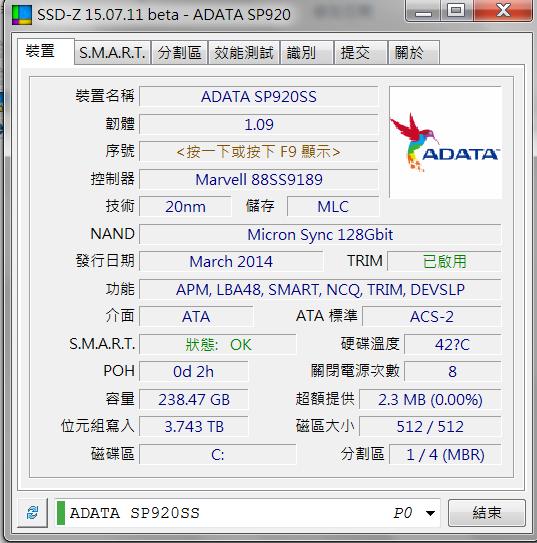Image resolution: width=537 pixels, height=543 pixels.
Task: Click the ADATA hummingbird logo image
Action: 445,142
